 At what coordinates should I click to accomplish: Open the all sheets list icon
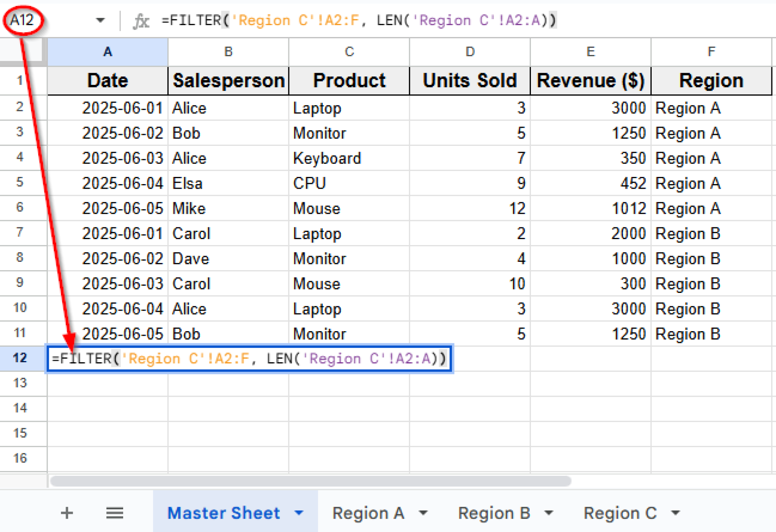coord(114,513)
